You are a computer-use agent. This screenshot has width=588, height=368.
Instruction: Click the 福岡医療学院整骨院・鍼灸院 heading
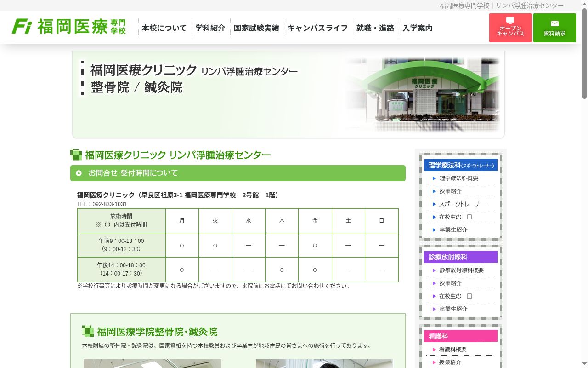157,332
